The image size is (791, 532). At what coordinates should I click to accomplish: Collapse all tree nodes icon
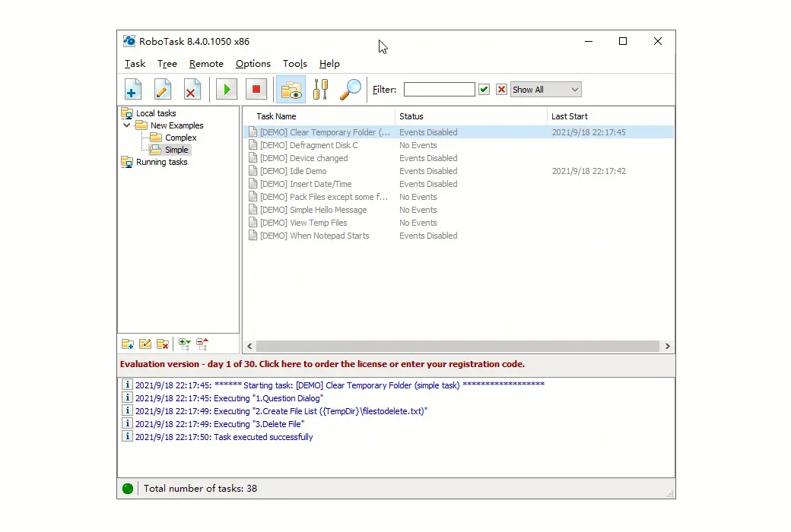click(x=202, y=344)
